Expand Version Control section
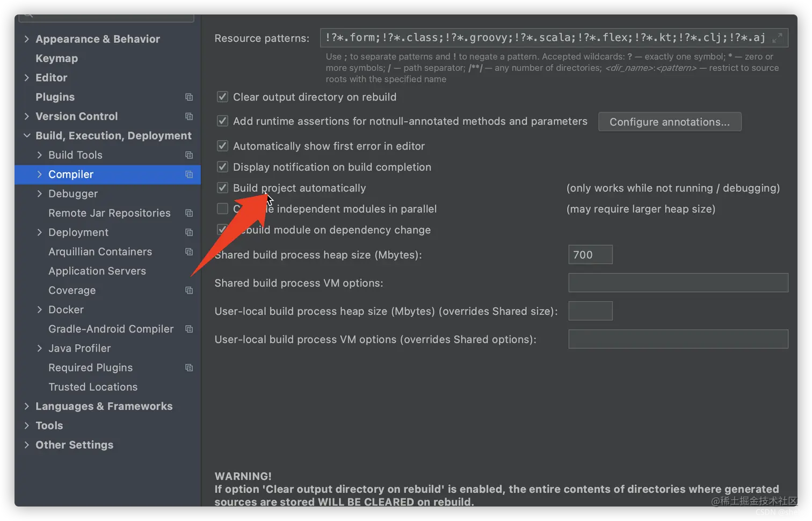Viewport: 812px width, 521px height. click(x=26, y=116)
